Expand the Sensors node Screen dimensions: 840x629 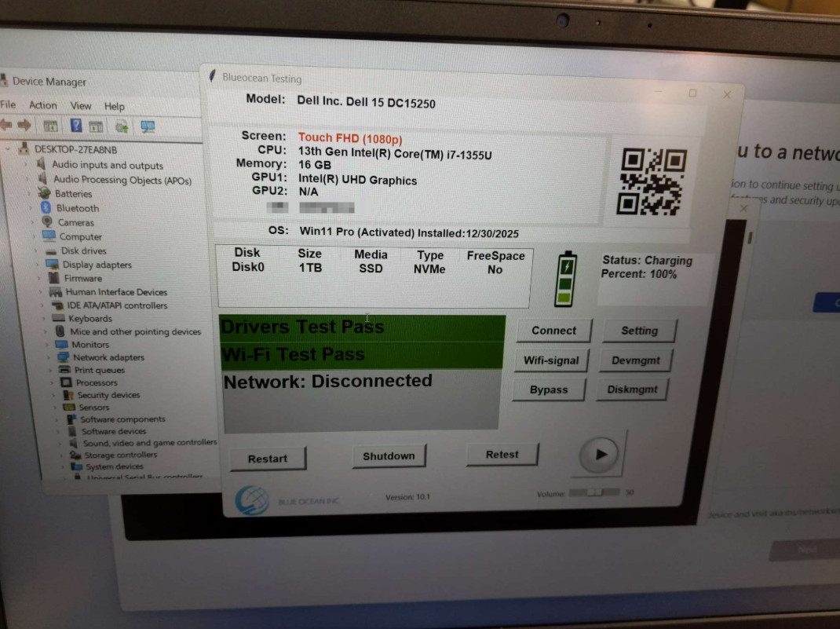55,408
